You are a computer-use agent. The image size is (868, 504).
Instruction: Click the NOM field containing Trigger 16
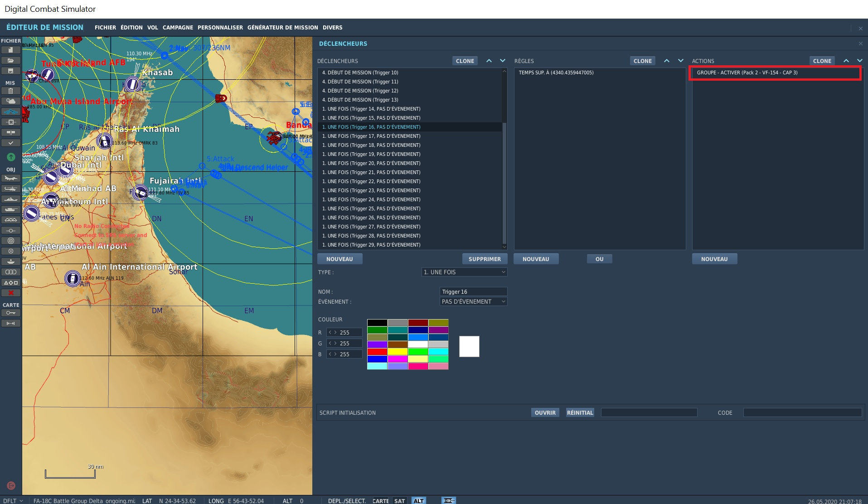473,291
